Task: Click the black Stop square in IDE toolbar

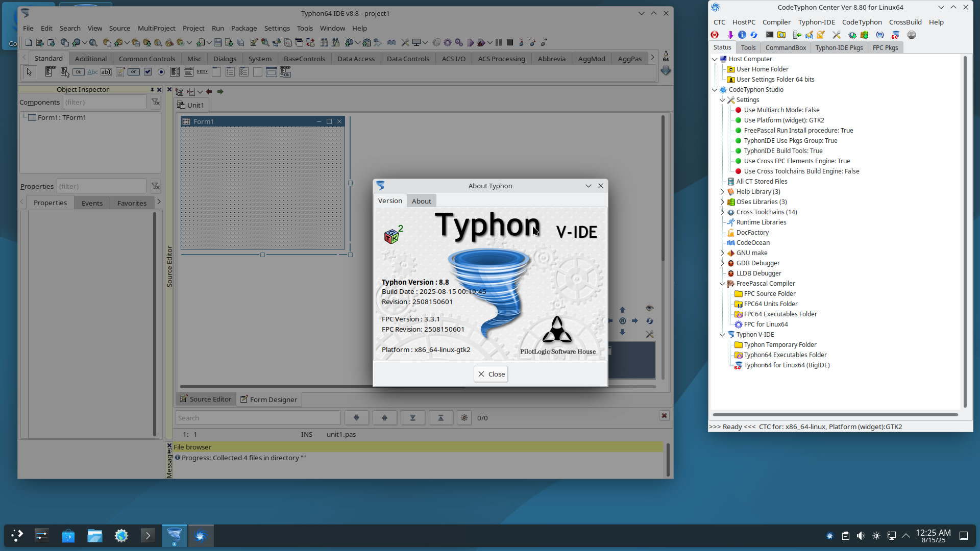Action: coord(509,43)
